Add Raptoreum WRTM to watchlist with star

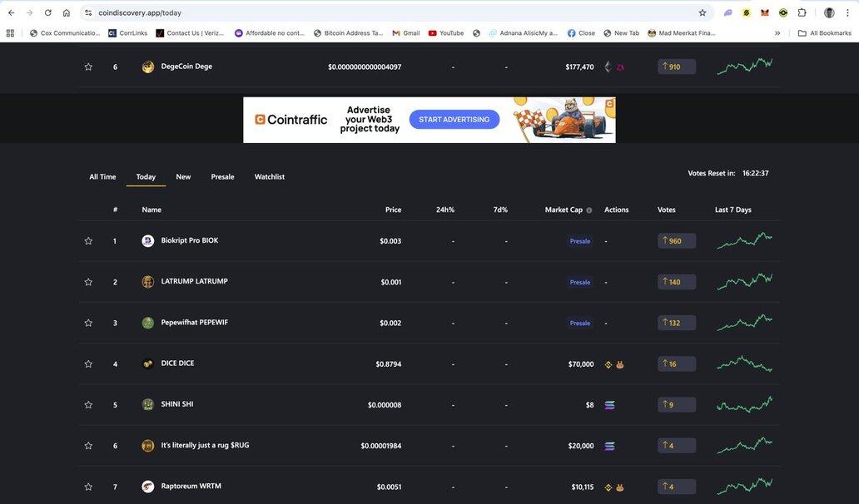click(x=88, y=487)
